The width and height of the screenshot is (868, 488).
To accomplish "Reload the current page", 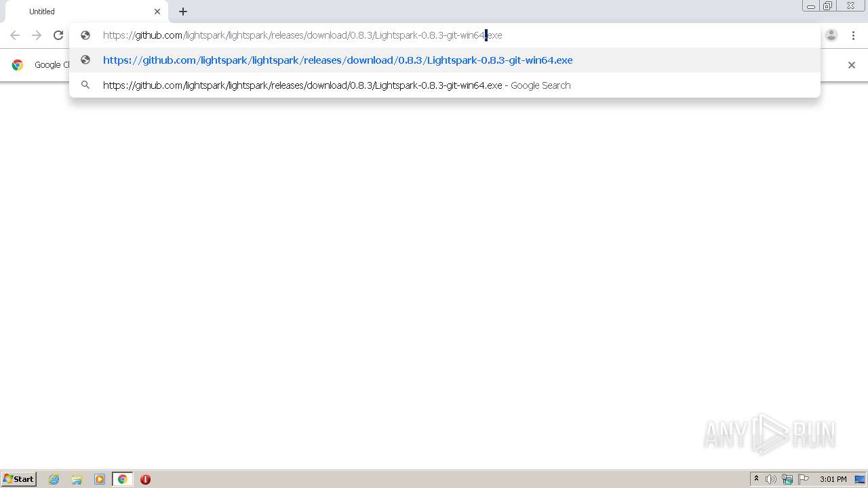I will click(x=58, y=35).
